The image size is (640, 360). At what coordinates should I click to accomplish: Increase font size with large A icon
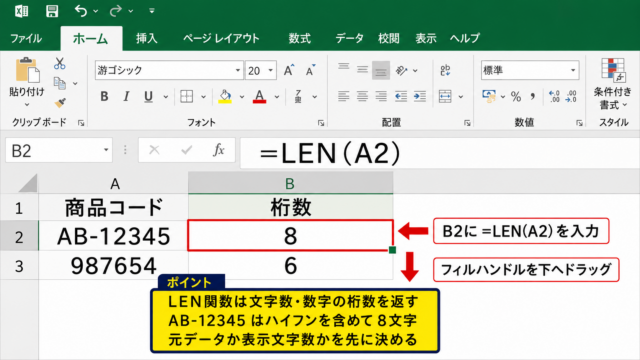point(289,70)
